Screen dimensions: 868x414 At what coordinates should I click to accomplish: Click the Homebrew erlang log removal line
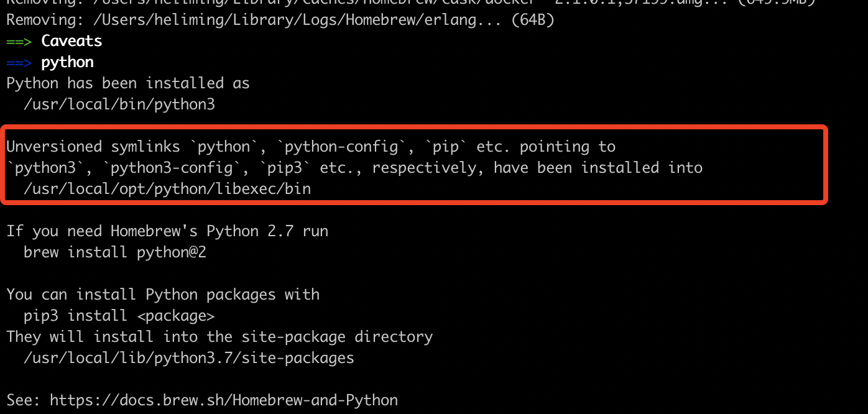pyautogui.click(x=280, y=20)
